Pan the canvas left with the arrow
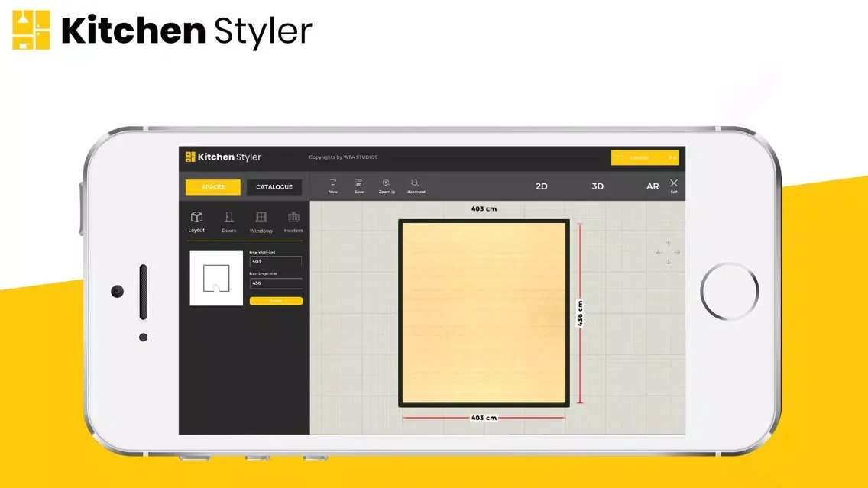Image resolution: width=868 pixels, height=488 pixels. coord(659,252)
